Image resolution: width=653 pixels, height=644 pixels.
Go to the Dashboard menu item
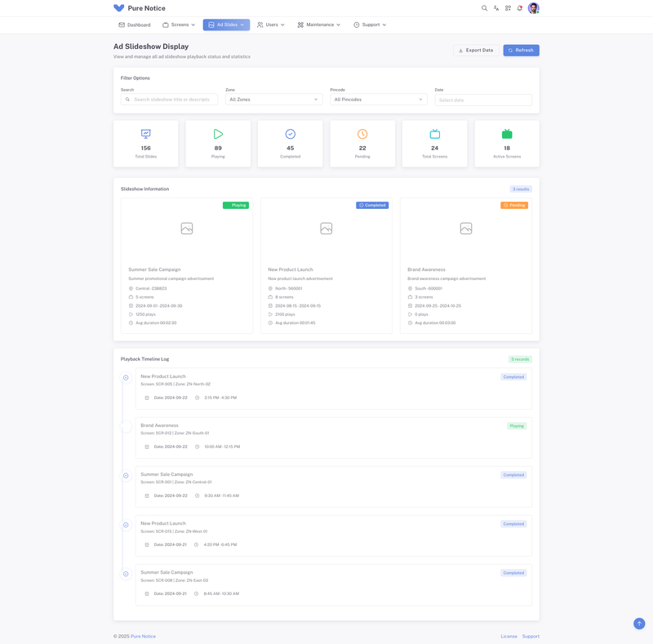pos(135,25)
